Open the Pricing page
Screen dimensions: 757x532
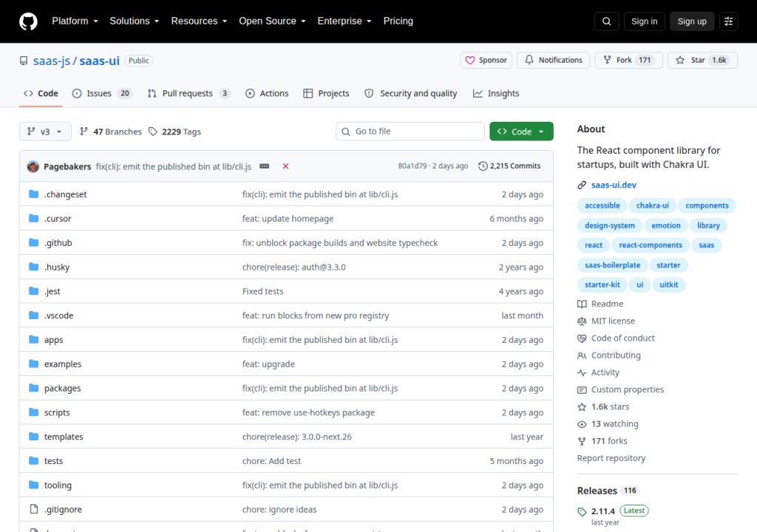[398, 21]
